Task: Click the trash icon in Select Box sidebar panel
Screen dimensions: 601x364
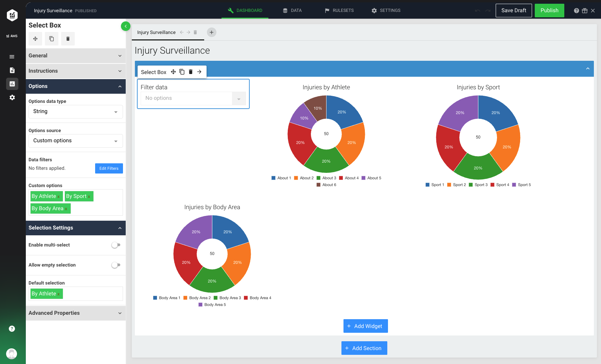Action: [68, 39]
